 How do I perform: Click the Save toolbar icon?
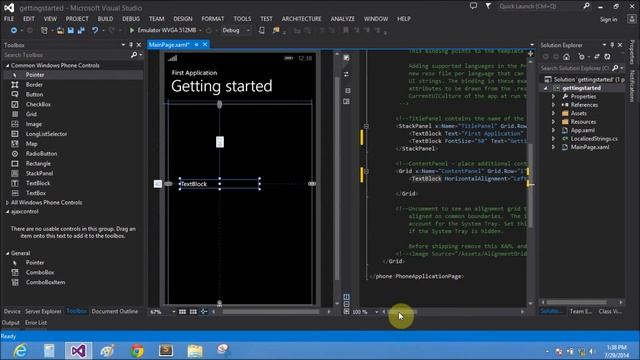click(x=71, y=30)
